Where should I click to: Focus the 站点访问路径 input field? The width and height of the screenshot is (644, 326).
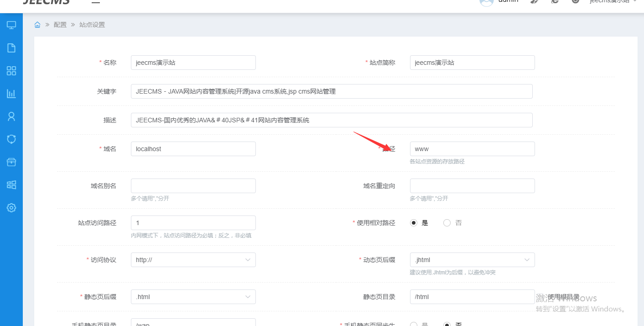coord(193,223)
